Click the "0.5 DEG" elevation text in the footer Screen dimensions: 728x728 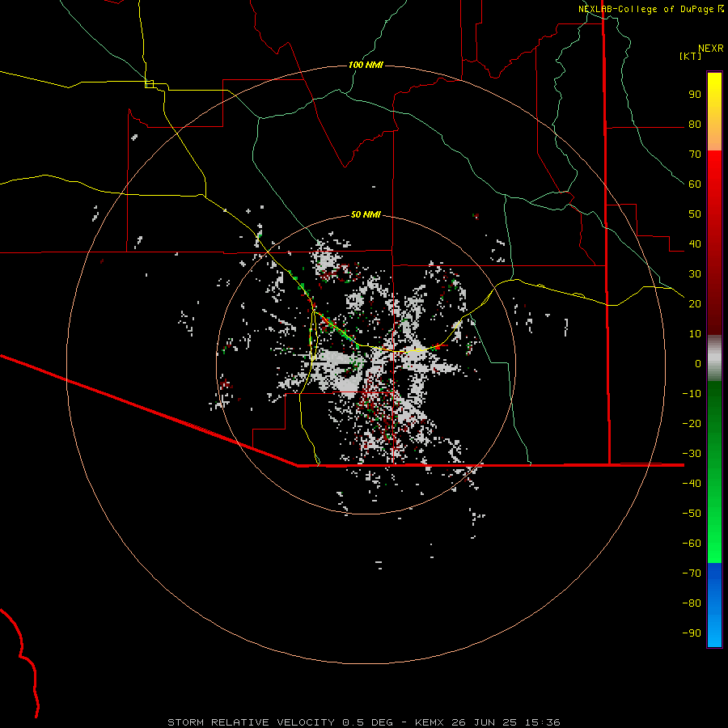pos(367,722)
